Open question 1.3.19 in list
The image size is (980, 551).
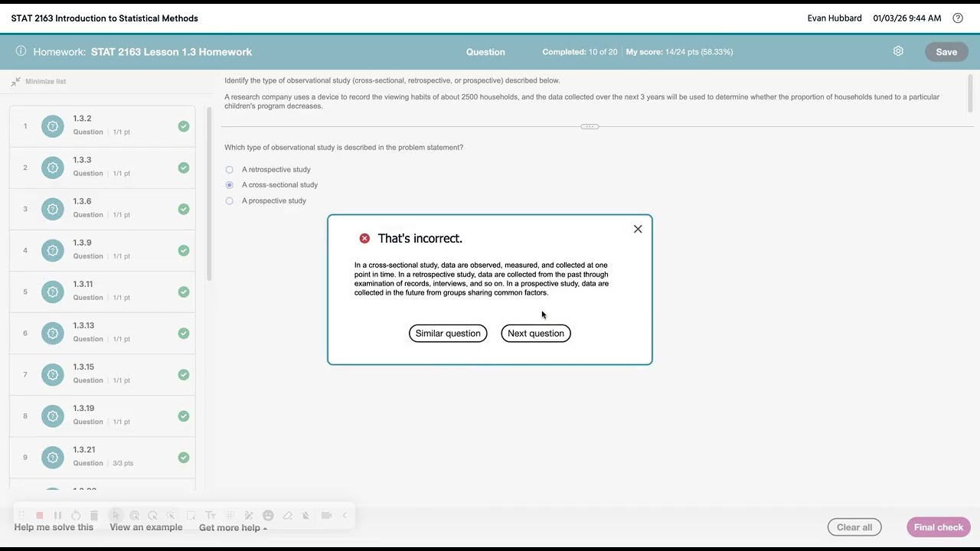[103, 416]
